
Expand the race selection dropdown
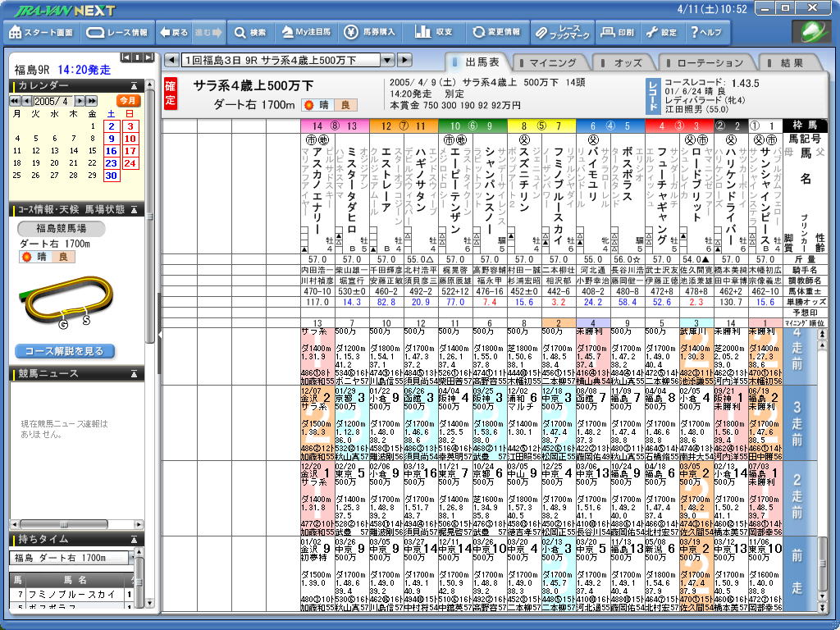pyautogui.click(x=386, y=60)
